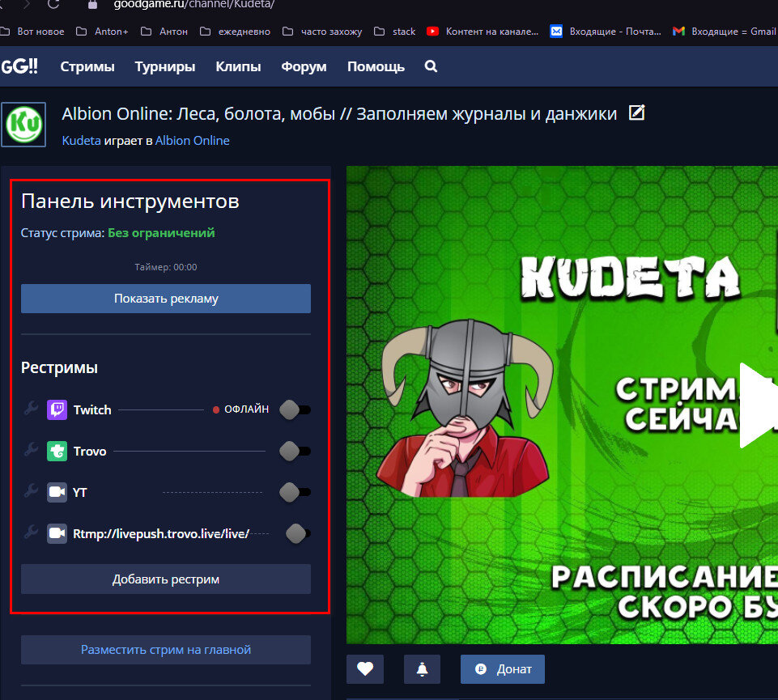The image size is (778, 700).
Task: Open the stream title edit pencil icon
Action: coord(636,113)
